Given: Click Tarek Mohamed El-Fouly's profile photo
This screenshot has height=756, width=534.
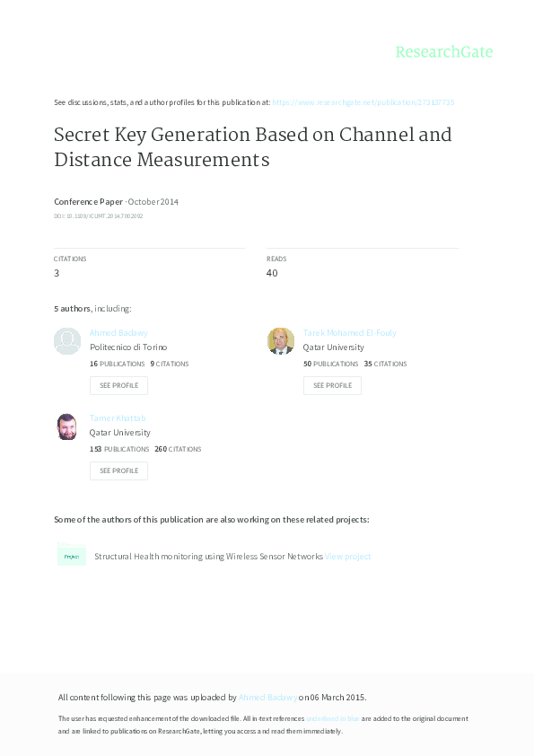Looking at the screenshot, I should [x=280, y=341].
